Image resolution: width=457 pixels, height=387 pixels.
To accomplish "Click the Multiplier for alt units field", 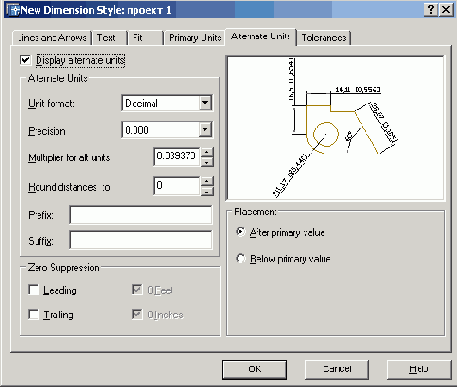I will click(x=177, y=157).
